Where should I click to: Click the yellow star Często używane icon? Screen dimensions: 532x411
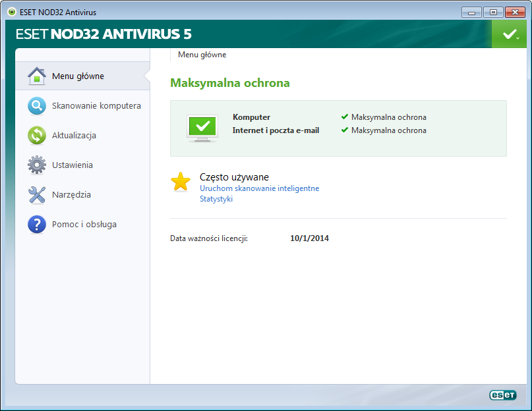coord(181,181)
